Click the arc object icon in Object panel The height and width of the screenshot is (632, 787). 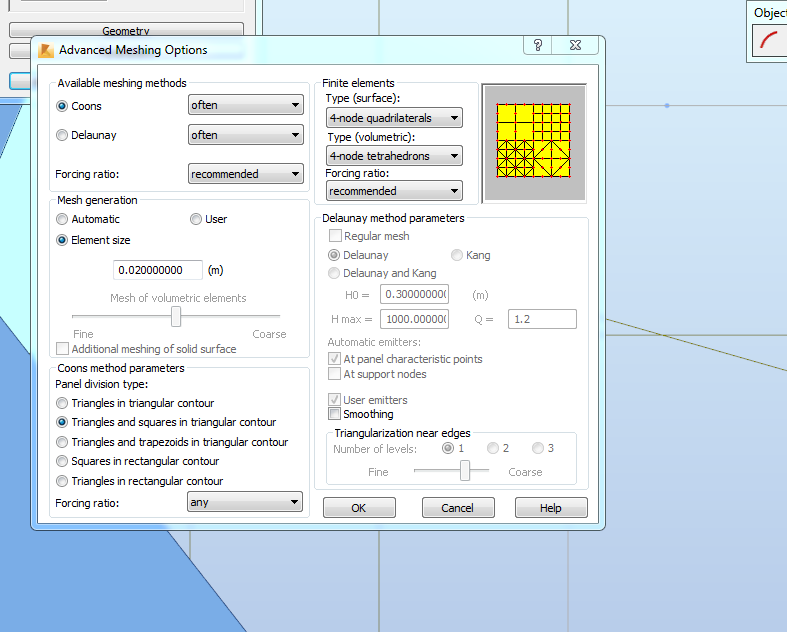pos(769,40)
